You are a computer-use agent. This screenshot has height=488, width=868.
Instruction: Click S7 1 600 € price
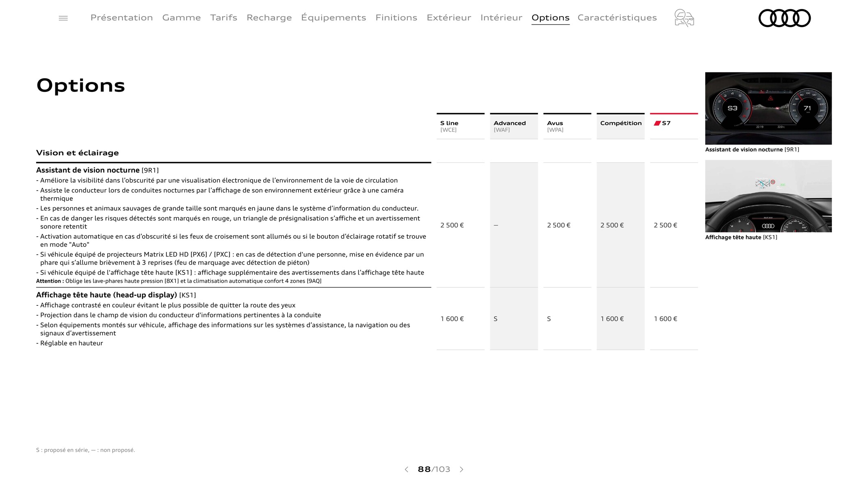665,319
